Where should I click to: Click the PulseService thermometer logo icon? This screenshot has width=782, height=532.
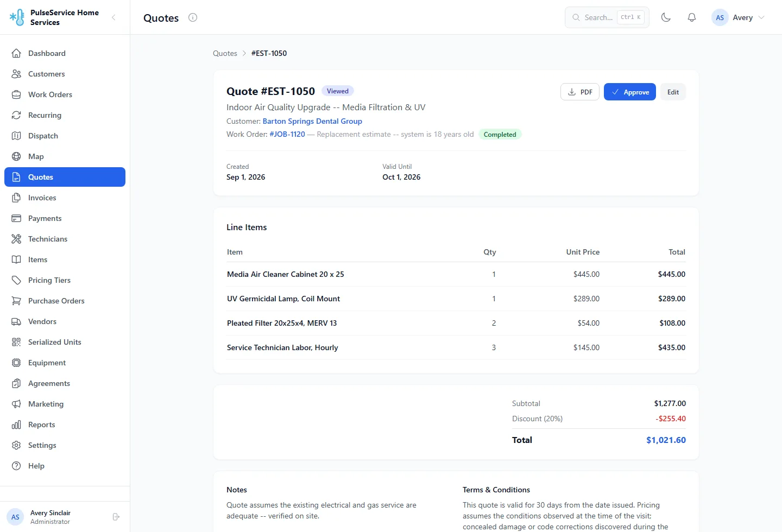pyautogui.click(x=17, y=17)
